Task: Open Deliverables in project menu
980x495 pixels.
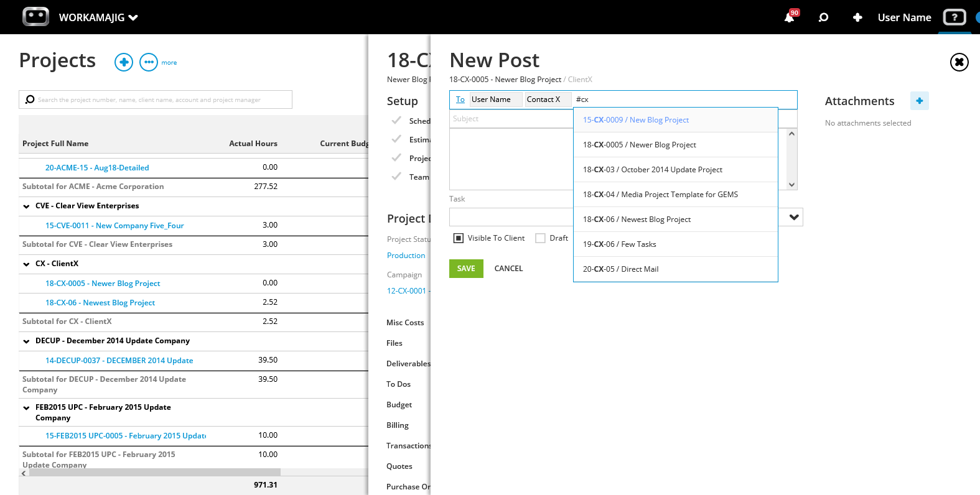Action: (408, 364)
